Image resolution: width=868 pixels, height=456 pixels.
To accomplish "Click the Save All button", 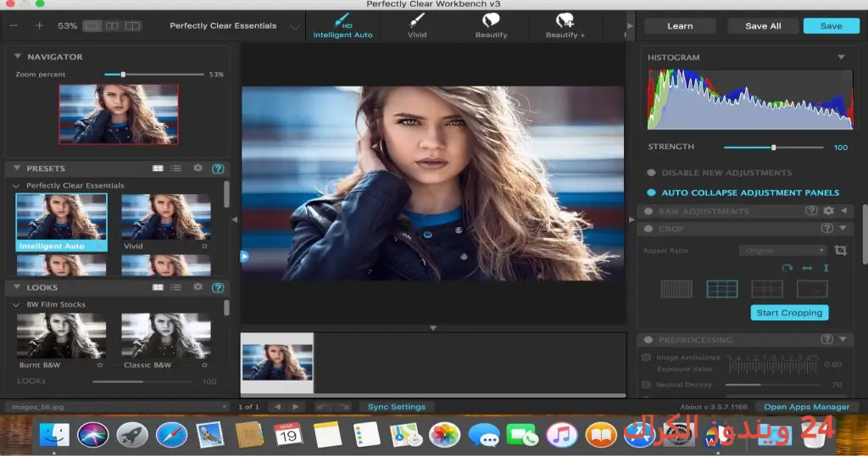I will pos(763,26).
